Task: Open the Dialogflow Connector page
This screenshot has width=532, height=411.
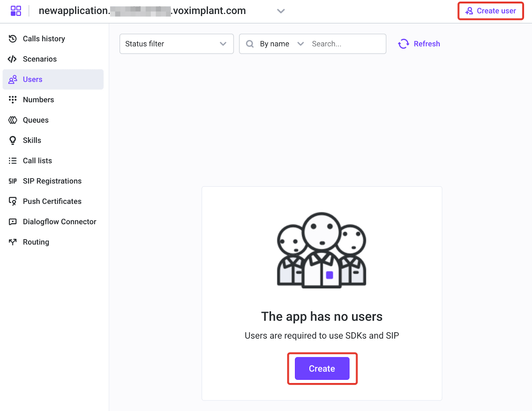Action: pyautogui.click(x=59, y=222)
